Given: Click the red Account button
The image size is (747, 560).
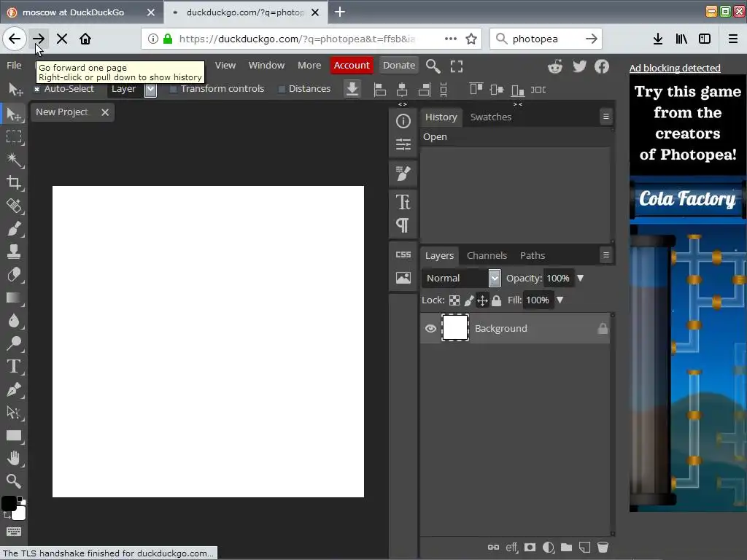Looking at the screenshot, I should pyautogui.click(x=352, y=65).
